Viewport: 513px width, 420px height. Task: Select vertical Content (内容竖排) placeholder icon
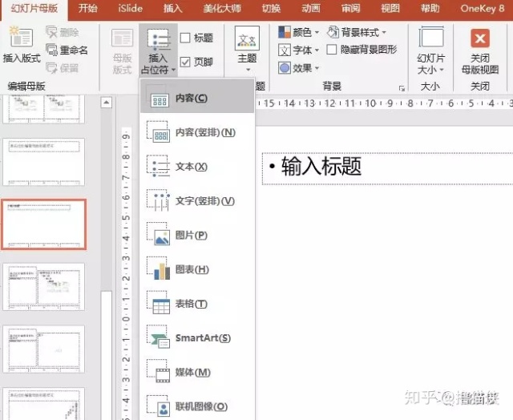tap(158, 131)
